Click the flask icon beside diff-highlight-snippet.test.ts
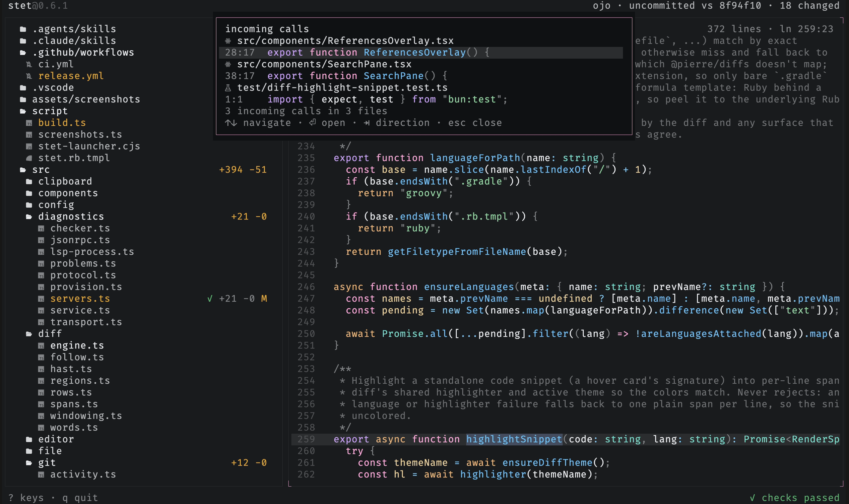The image size is (849, 504). point(228,88)
